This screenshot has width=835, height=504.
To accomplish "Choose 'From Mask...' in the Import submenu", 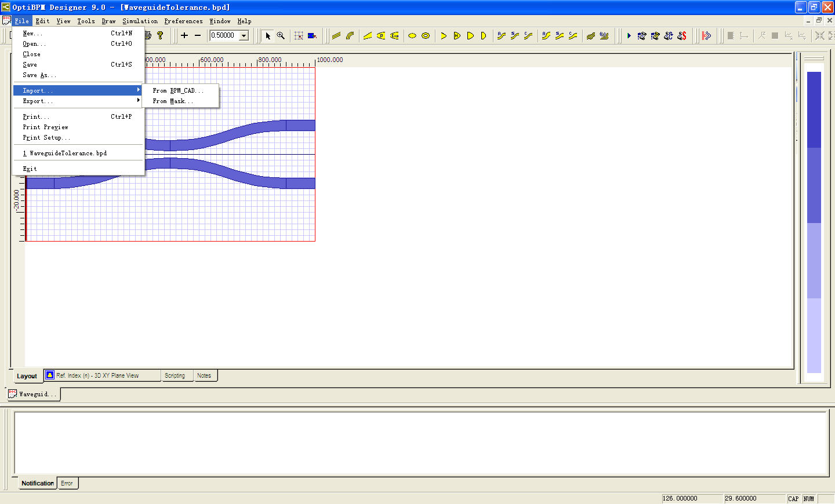I will click(180, 101).
